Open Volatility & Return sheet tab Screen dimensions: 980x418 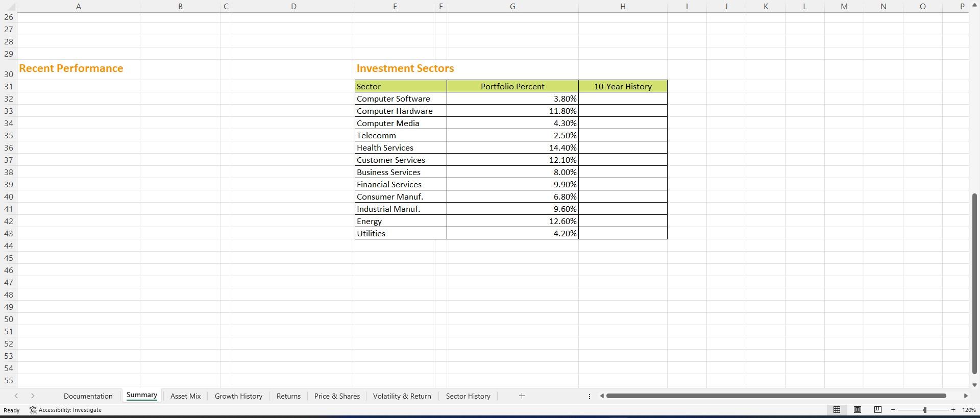(x=402, y=396)
